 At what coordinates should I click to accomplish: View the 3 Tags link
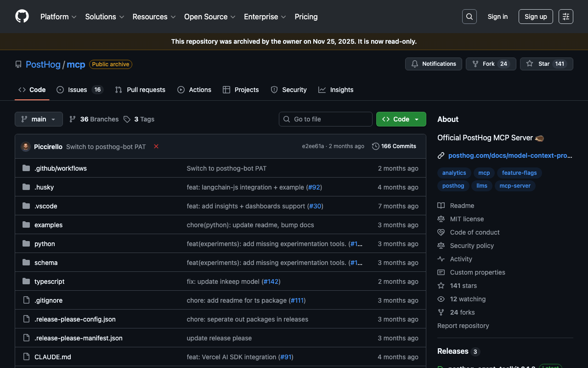tap(139, 119)
